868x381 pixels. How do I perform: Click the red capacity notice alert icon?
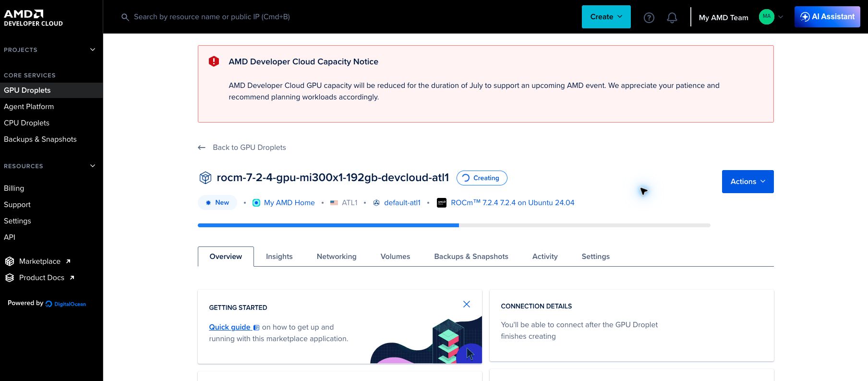214,61
